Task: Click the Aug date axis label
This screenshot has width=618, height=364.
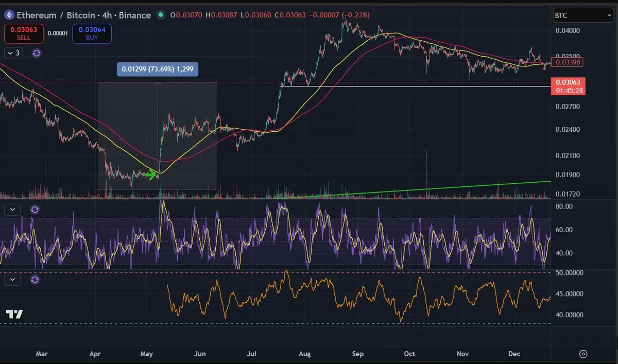Action: click(x=305, y=354)
